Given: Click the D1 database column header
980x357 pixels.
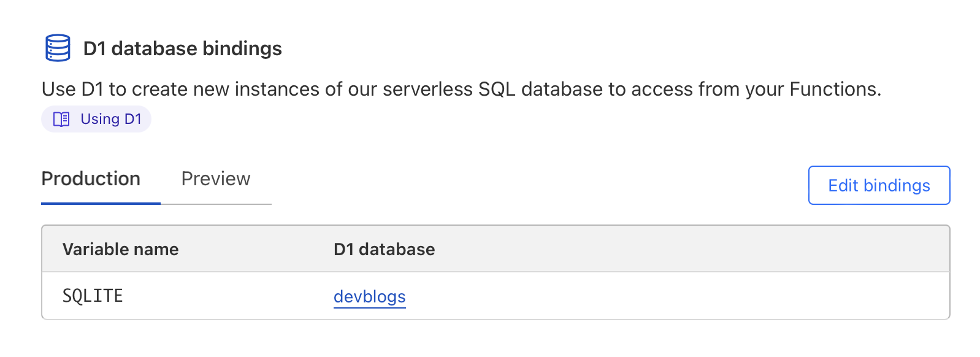Looking at the screenshot, I should coord(383,249).
